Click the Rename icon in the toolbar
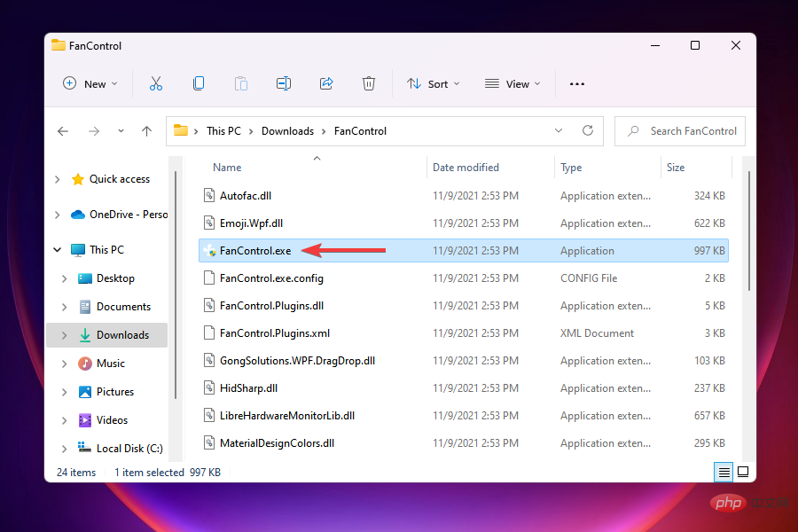This screenshot has width=798, height=532. click(283, 83)
